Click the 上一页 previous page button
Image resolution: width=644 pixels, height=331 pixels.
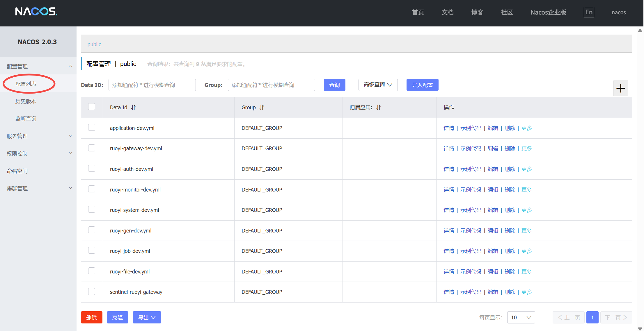click(569, 317)
